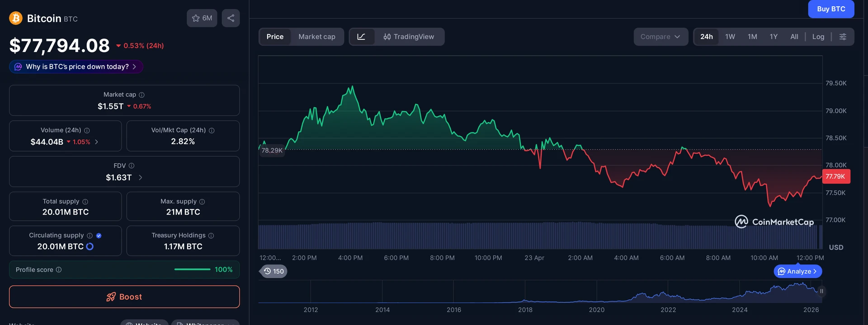
Task: Open Volume (24h) info icon
Action: coord(87,130)
